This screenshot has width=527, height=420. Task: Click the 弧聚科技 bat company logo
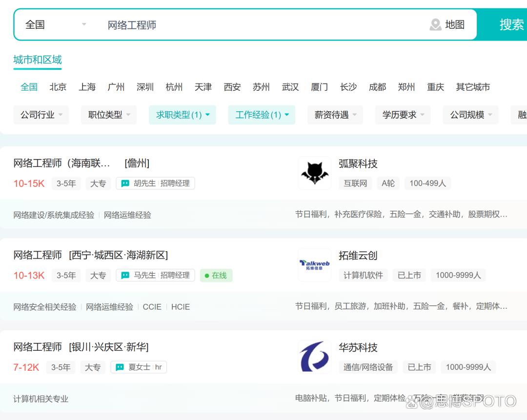click(314, 172)
